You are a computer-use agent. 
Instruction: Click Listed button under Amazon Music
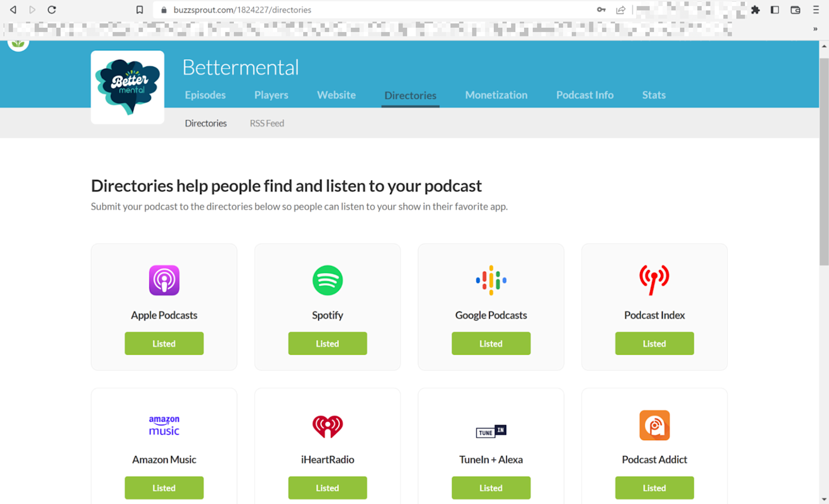(x=164, y=488)
